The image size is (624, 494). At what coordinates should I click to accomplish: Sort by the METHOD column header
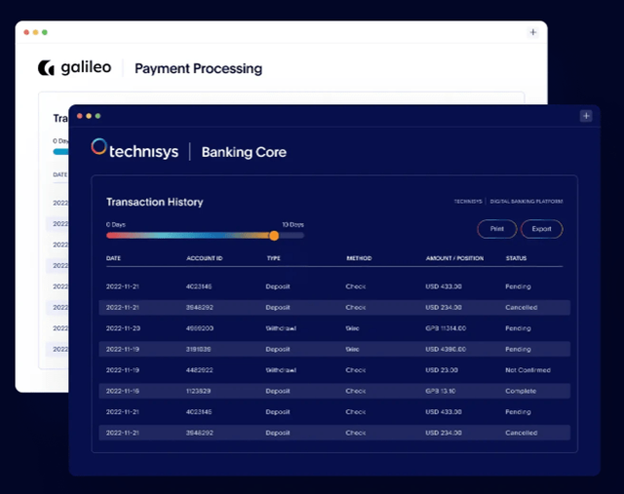point(359,258)
